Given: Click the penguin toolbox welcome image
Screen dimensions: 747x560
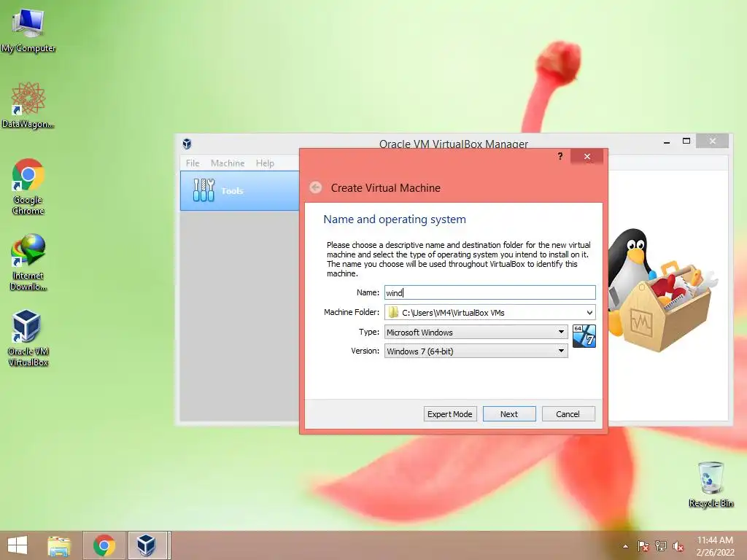Looking at the screenshot, I should pyautogui.click(x=662, y=289).
